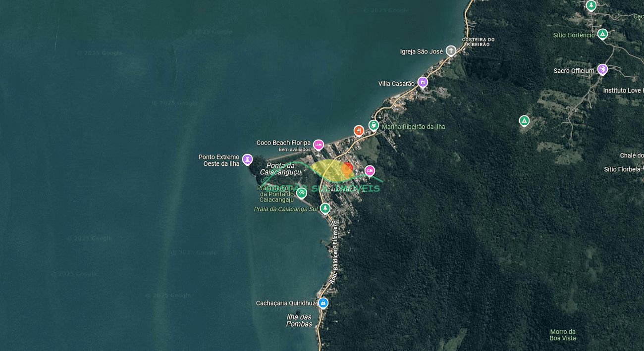Select the Ponto Extremo Oeste da Ilha marker
This screenshot has width=644, height=351.
tap(247, 159)
